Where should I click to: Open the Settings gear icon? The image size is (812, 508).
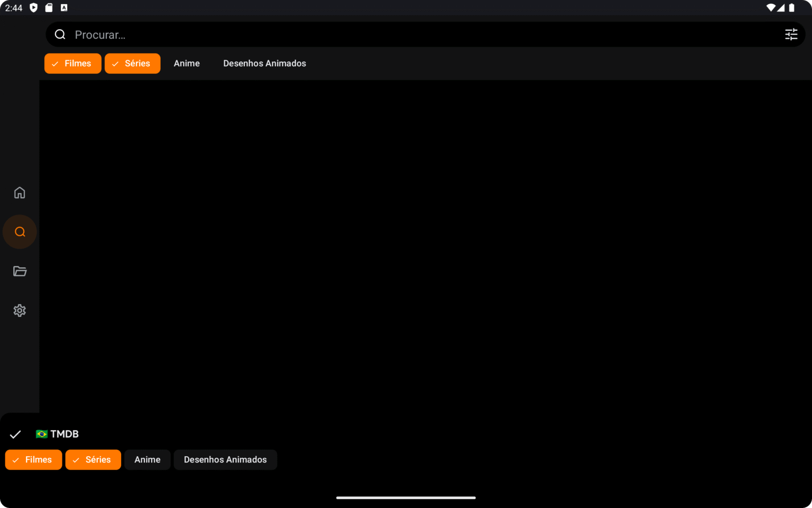click(20, 311)
